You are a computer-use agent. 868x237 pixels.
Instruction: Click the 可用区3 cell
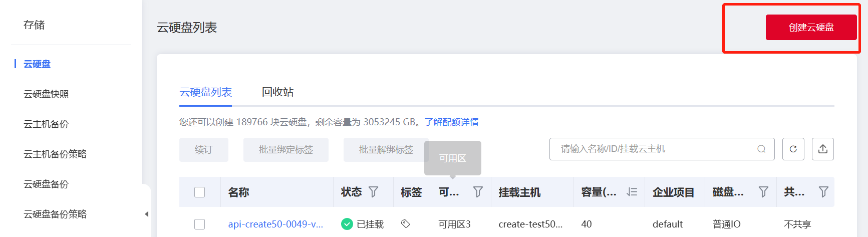[454, 224]
